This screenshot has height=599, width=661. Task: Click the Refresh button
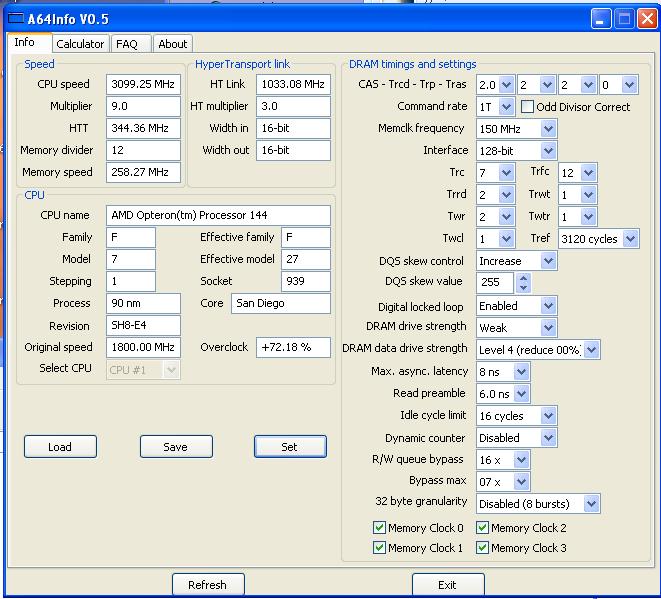pos(208,585)
